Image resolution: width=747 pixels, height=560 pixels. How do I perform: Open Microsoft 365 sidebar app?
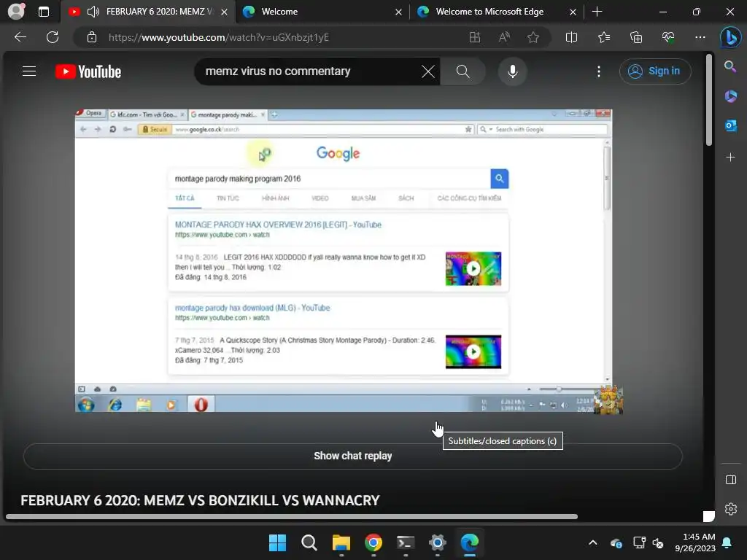[730, 96]
